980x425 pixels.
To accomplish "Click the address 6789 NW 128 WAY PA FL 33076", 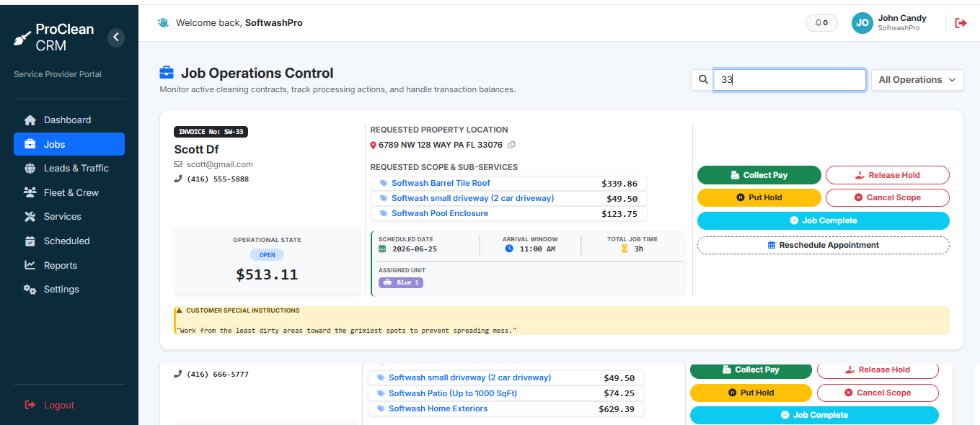I will click(x=441, y=145).
